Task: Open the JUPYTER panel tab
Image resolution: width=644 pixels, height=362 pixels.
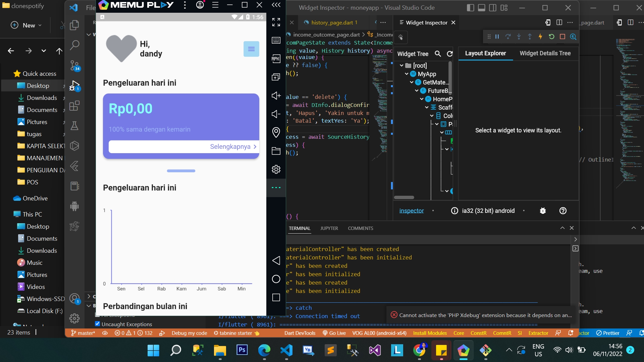Action: [x=329, y=228]
